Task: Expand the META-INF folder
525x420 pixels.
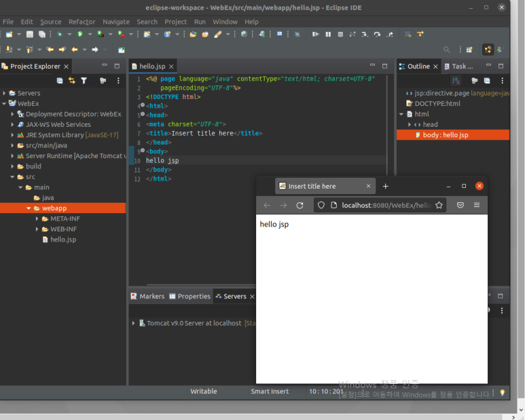Action: (x=37, y=218)
